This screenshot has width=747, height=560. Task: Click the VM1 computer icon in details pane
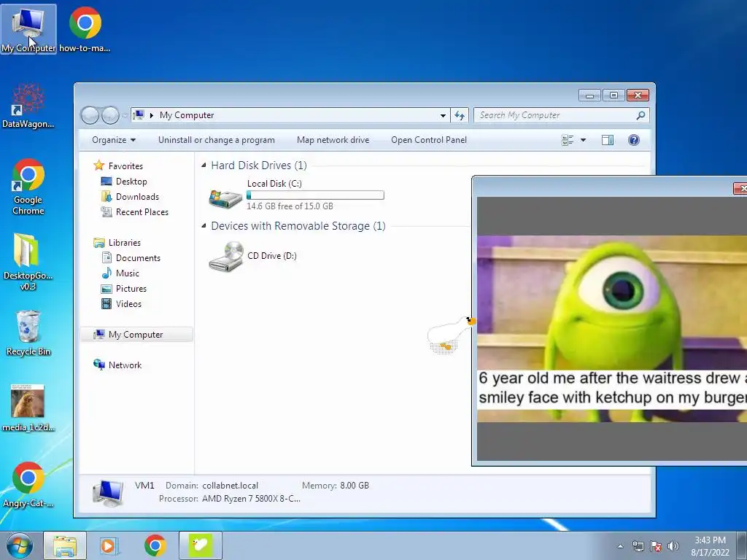click(x=109, y=493)
